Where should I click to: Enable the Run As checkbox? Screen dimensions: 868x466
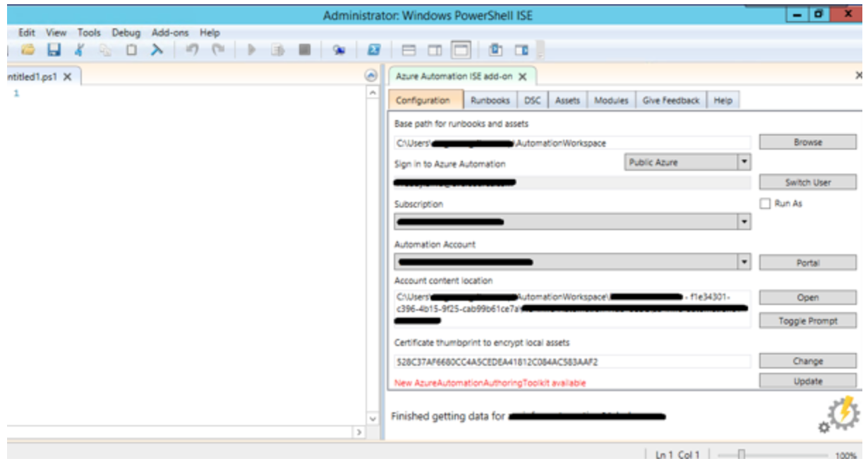[x=764, y=203]
